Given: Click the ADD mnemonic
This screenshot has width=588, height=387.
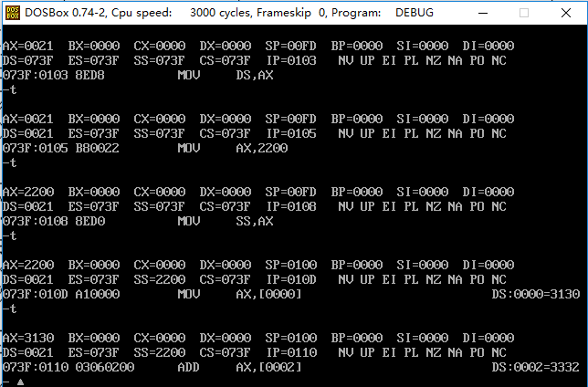Looking at the screenshot, I should click(189, 367).
